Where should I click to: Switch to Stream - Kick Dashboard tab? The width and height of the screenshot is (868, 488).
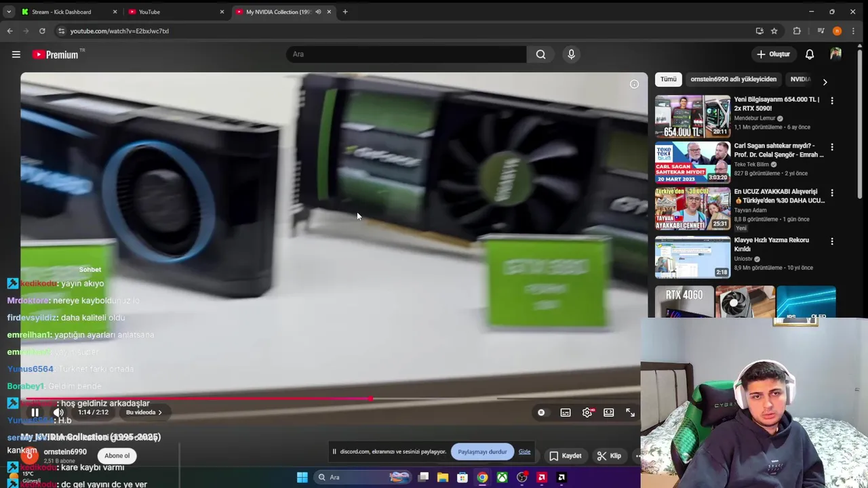pyautogui.click(x=61, y=12)
